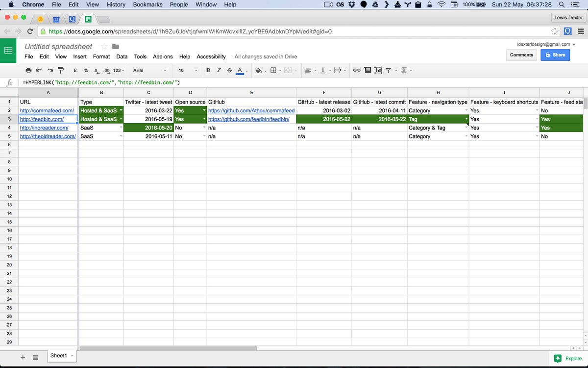Bookmark page with Chrome star icon

point(555,31)
